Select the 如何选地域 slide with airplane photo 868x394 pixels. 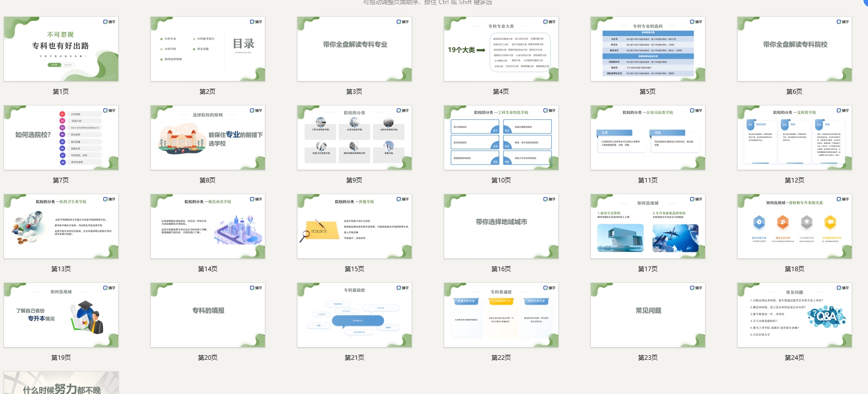pyautogui.click(x=648, y=226)
